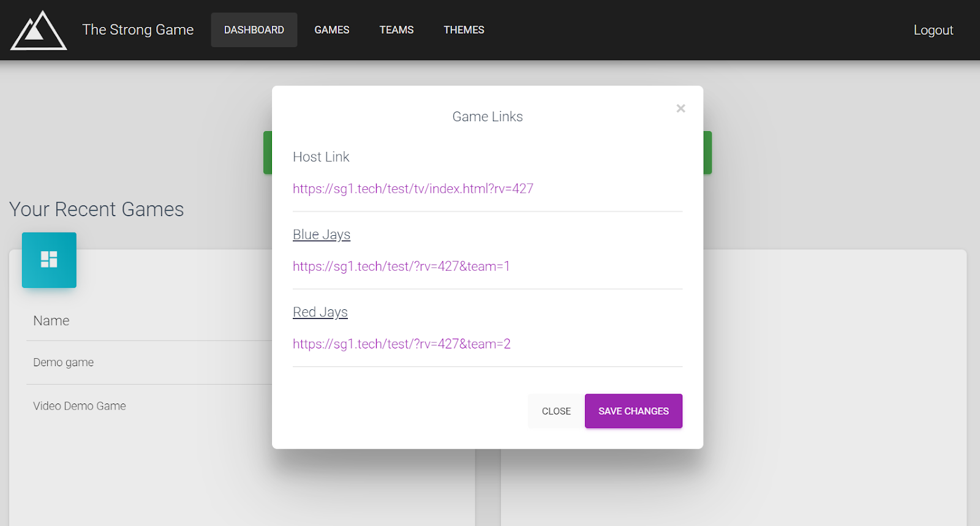
Task: Click the Blue Jays team name
Action: pyautogui.click(x=322, y=235)
